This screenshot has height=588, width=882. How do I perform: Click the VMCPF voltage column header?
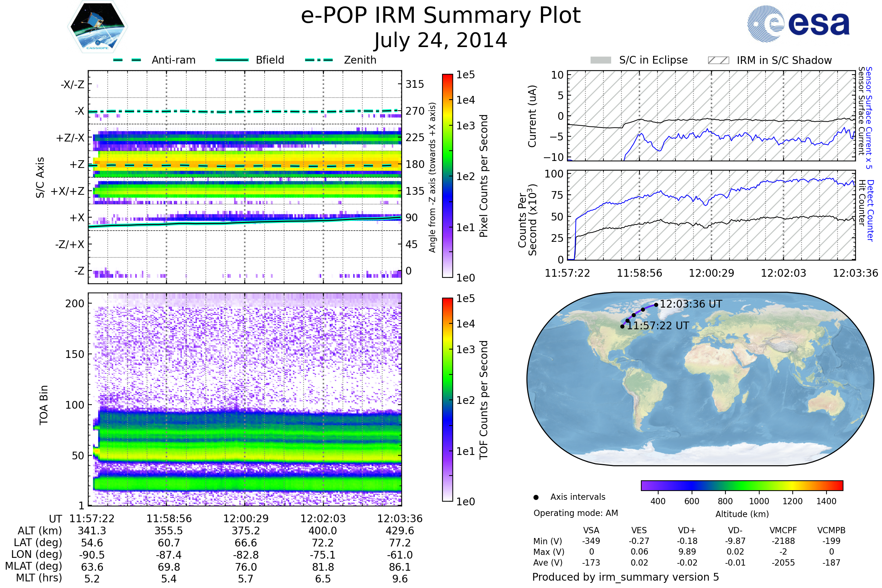point(783,530)
